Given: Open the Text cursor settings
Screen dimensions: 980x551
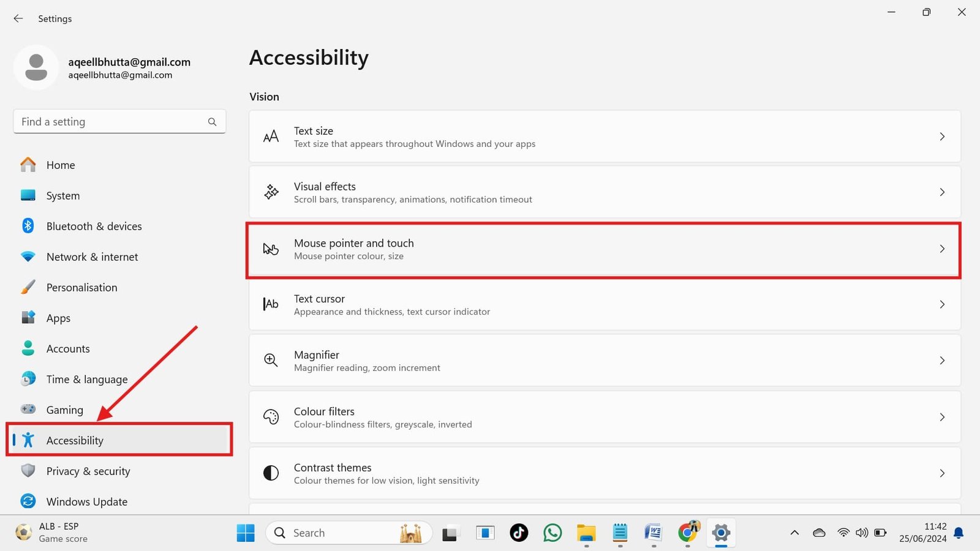Looking at the screenshot, I should [x=604, y=304].
